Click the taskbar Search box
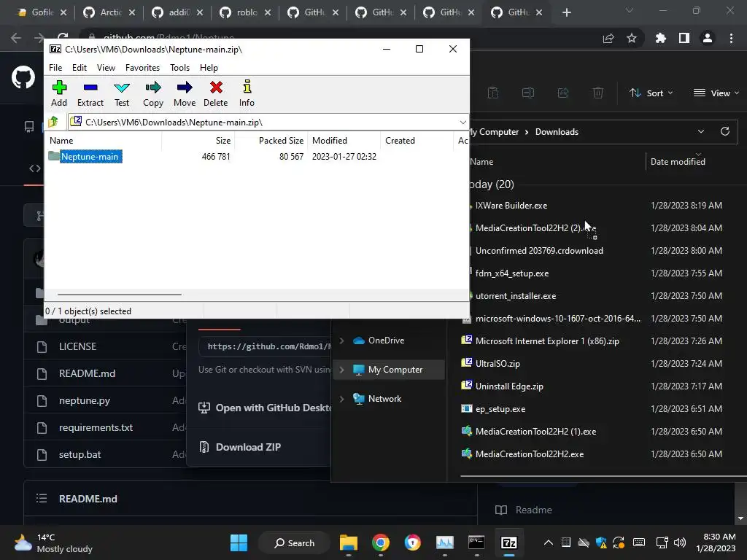This screenshot has height=560, width=747. click(295, 542)
